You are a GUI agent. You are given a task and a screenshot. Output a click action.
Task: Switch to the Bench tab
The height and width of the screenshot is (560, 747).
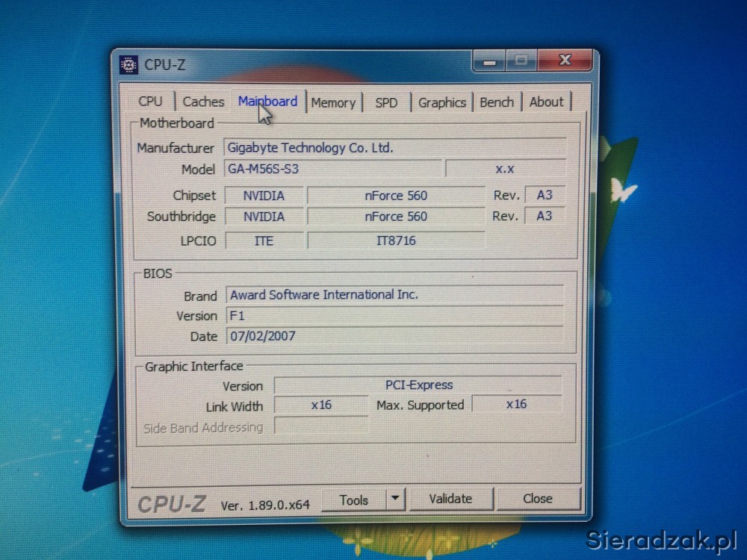coord(497,102)
